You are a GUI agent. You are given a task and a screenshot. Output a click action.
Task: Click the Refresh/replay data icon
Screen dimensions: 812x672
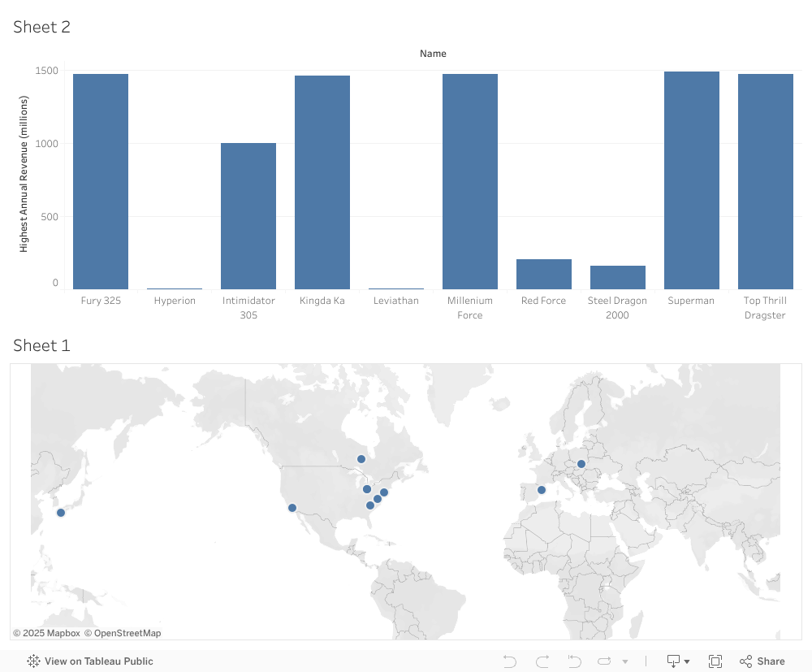(604, 661)
